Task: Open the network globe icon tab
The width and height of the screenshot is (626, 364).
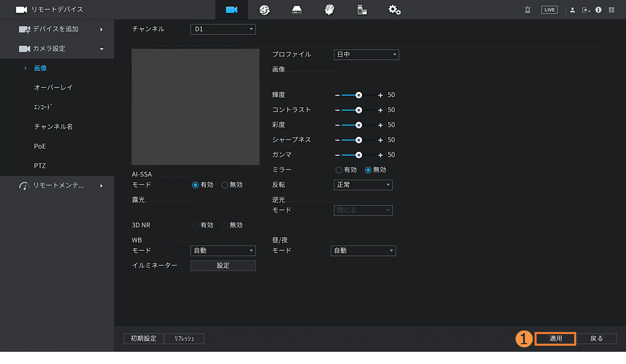Action: [264, 10]
